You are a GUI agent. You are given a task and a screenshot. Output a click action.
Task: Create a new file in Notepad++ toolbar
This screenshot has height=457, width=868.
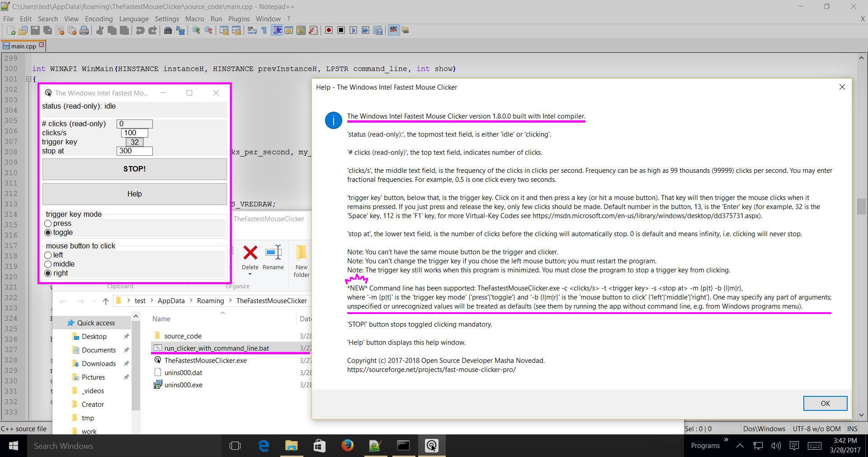tap(11, 30)
